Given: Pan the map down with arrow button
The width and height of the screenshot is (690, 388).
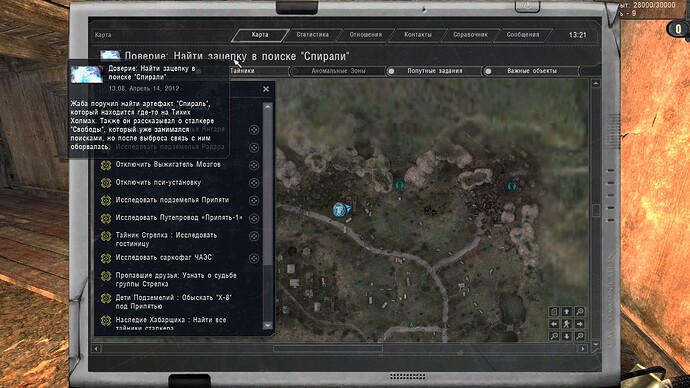Looking at the screenshot, I should point(567,336).
